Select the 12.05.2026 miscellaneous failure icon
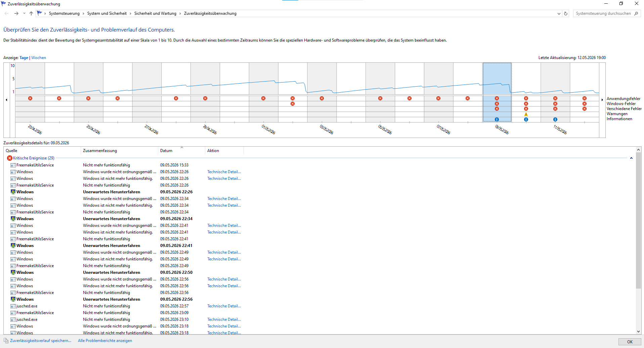644x348 pixels. [585, 109]
